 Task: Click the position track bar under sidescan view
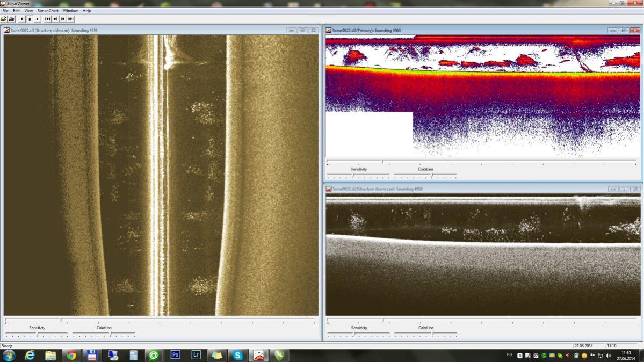click(x=160, y=321)
